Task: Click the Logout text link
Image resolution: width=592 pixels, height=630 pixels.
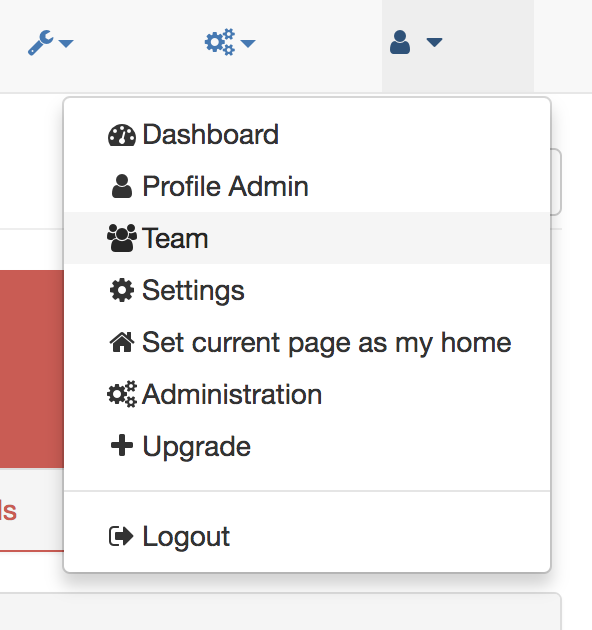Action: tap(186, 536)
